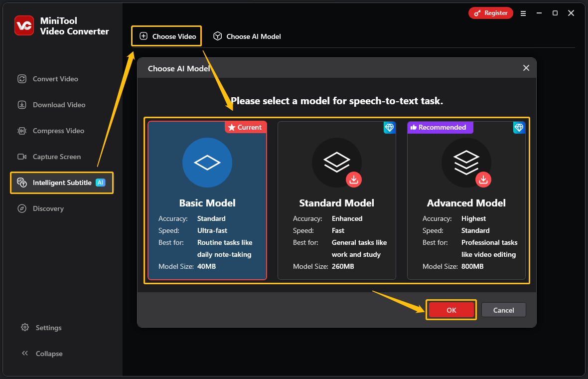
Task: Open the Settings panel
Action: point(42,328)
